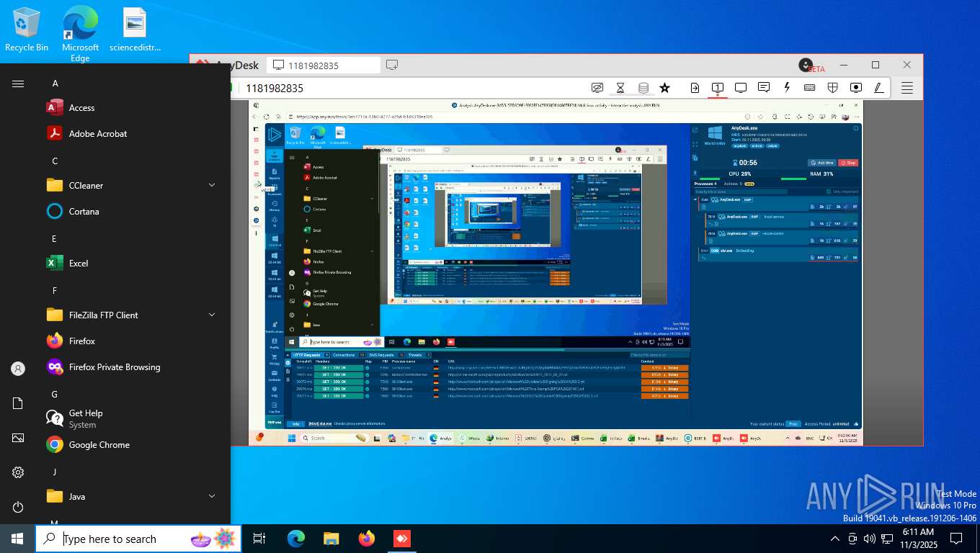Open AnyDesk display settings monitor icon
The height and width of the screenshot is (553, 980).
[741, 88]
